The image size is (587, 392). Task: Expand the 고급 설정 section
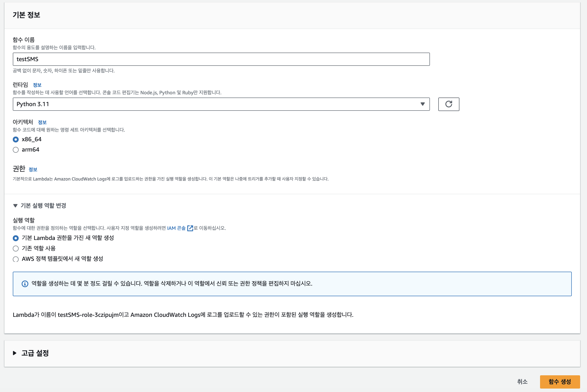35,353
